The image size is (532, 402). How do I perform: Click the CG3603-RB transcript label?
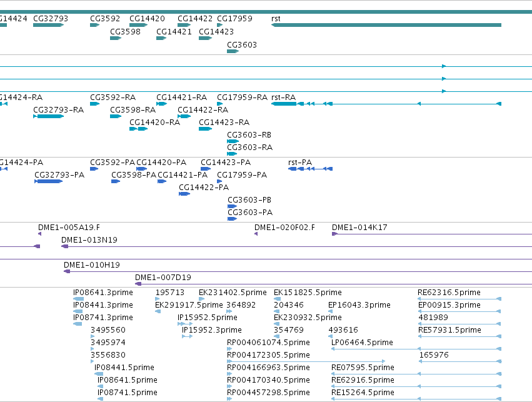(249, 135)
